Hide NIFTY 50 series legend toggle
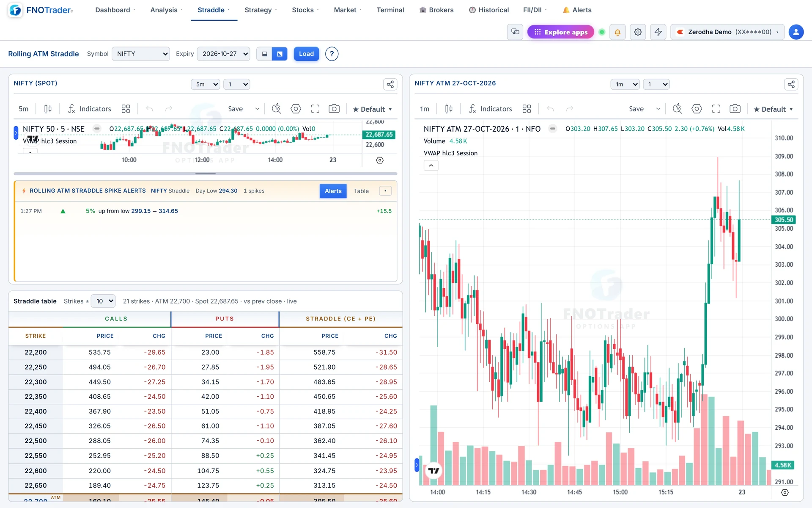812x508 pixels. pos(97,128)
